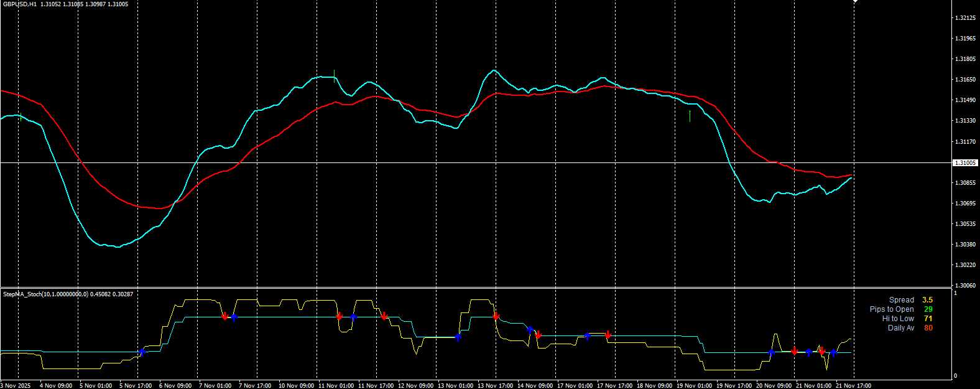Select green tick mark near 19 Nov 01:00

pyautogui.click(x=690, y=116)
